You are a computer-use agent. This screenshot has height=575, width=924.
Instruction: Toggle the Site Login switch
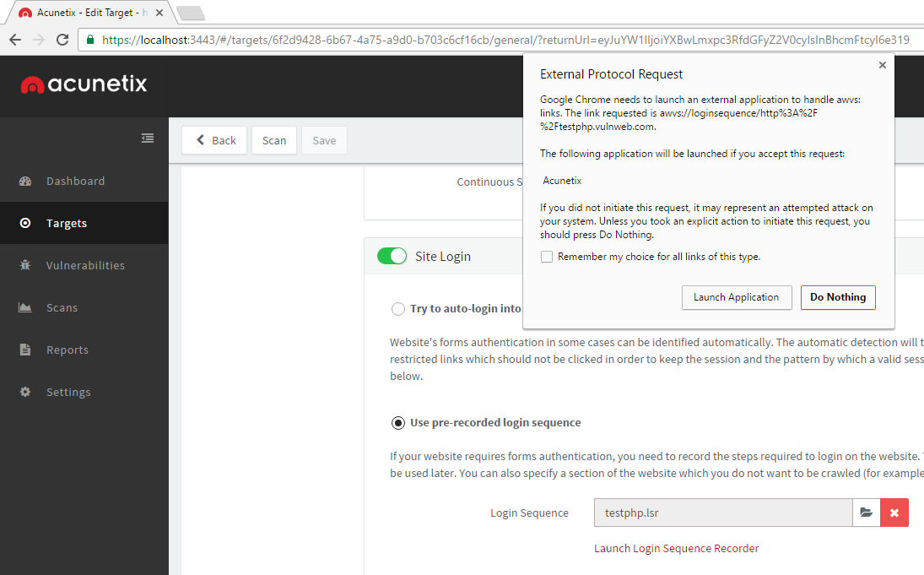[392, 256]
